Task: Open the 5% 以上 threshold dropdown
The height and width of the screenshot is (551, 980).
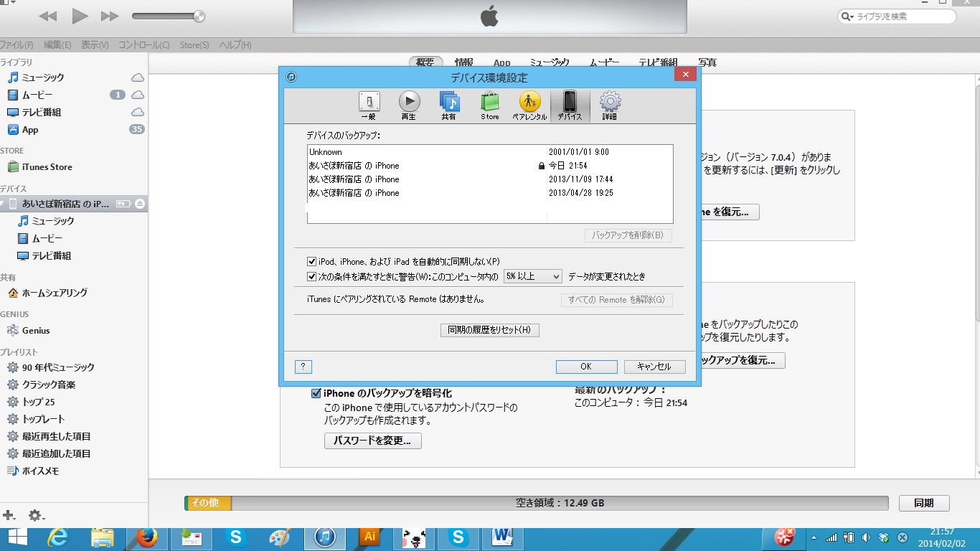Action: pyautogui.click(x=532, y=276)
